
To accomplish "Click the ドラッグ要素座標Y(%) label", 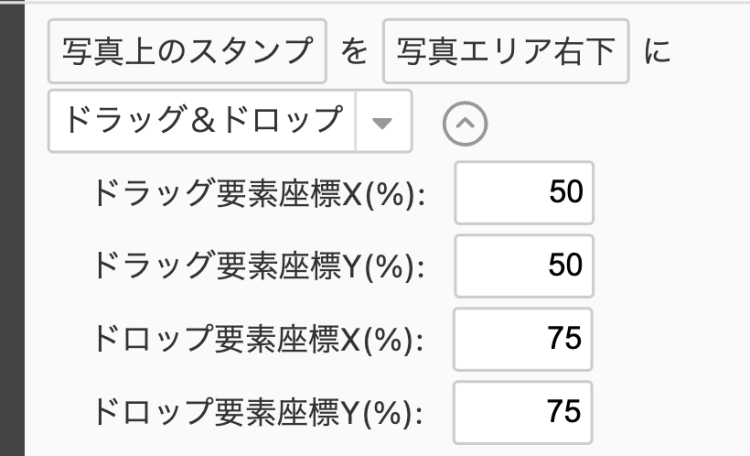I will 259,266.
